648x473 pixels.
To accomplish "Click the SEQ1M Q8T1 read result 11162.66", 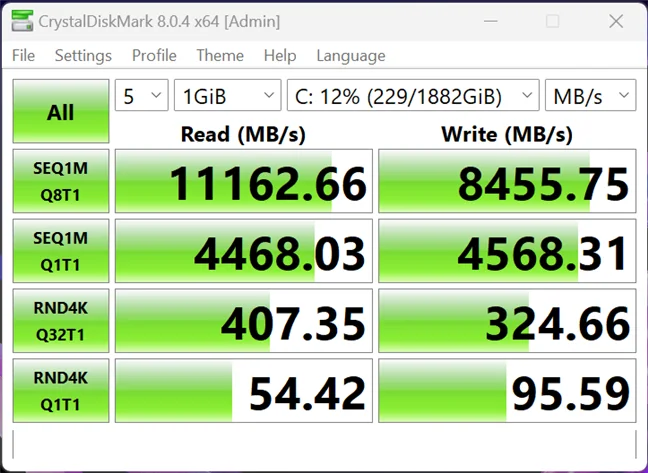I will [x=244, y=181].
